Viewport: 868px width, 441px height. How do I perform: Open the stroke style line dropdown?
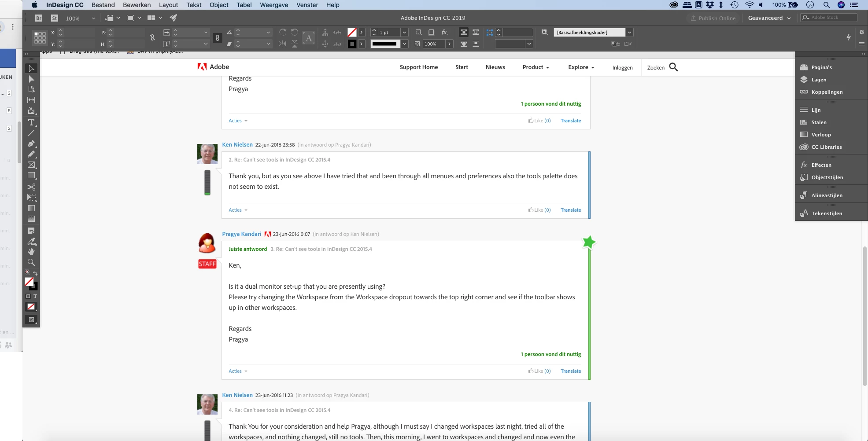tap(404, 44)
